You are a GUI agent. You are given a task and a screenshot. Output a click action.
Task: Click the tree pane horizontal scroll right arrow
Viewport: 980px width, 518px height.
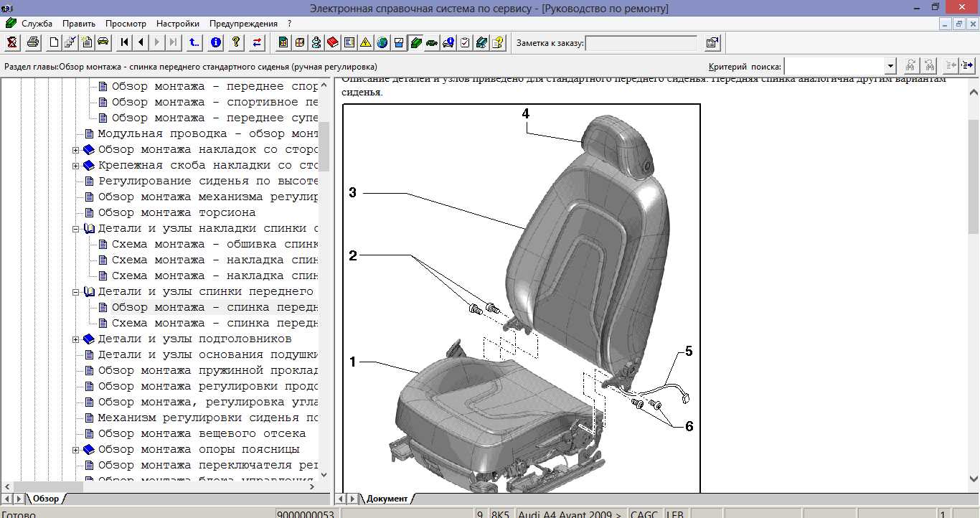(x=311, y=486)
